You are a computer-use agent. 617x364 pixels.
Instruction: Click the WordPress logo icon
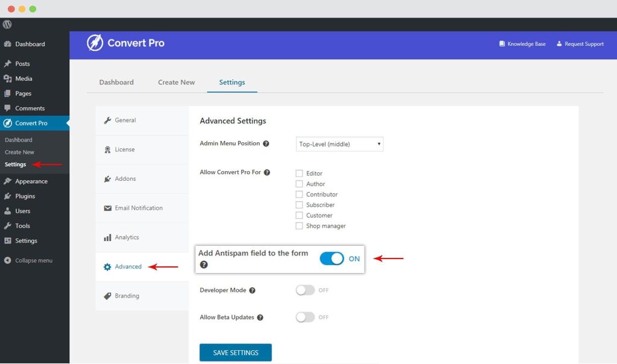pyautogui.click(x=7, y=24)
